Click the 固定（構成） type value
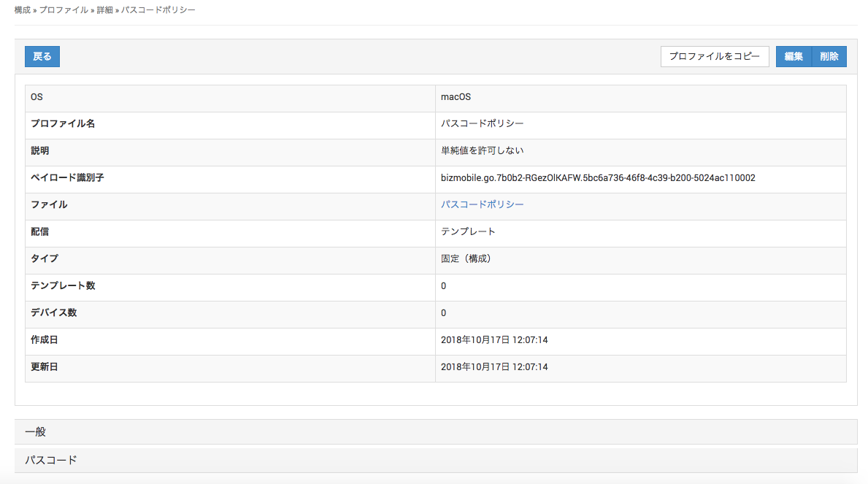 tap(466, 259)
